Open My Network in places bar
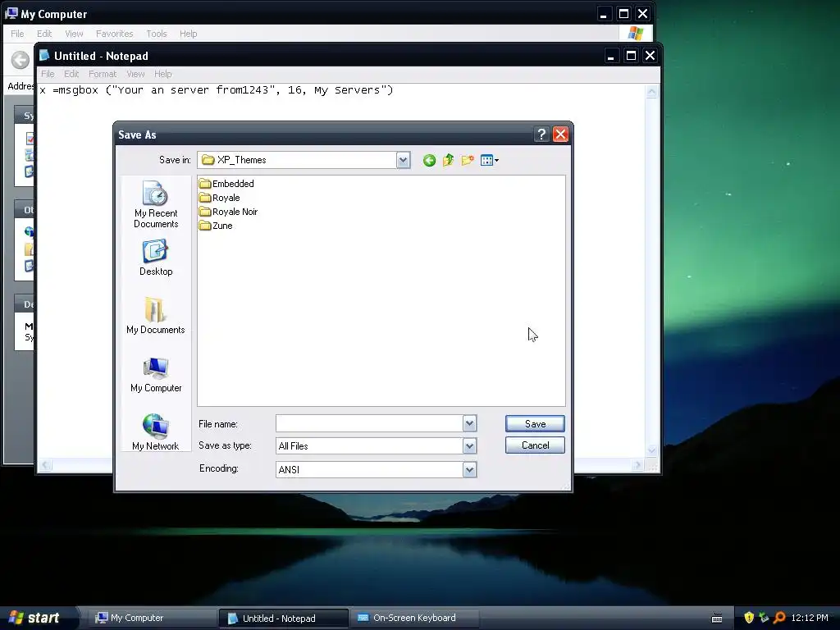Viewport: 840px width, 630px height. 155,432
